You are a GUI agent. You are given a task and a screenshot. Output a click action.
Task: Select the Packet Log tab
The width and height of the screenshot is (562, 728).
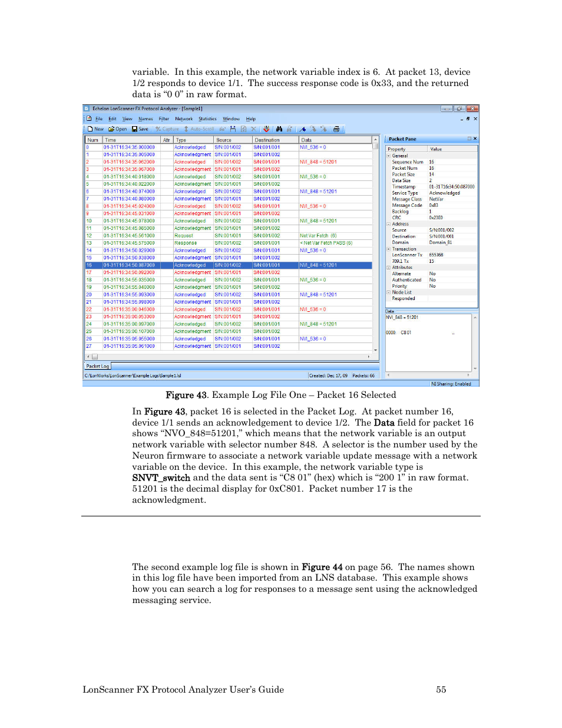coord(98,366)
